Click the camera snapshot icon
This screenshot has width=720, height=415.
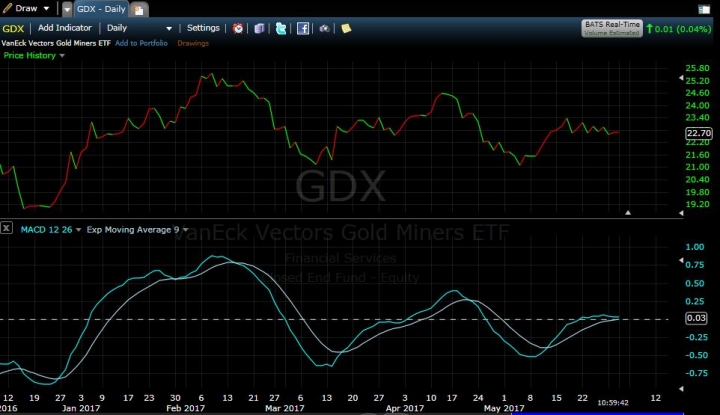[x=324, y=28]
